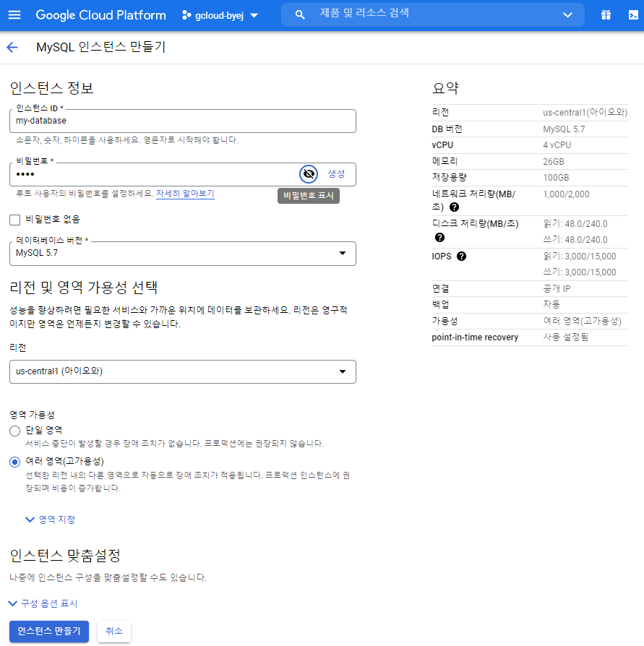This screenshot has width=644, height=646.
Task: Click the summary value 4 vCPU
Action: (x=557, y=145)
